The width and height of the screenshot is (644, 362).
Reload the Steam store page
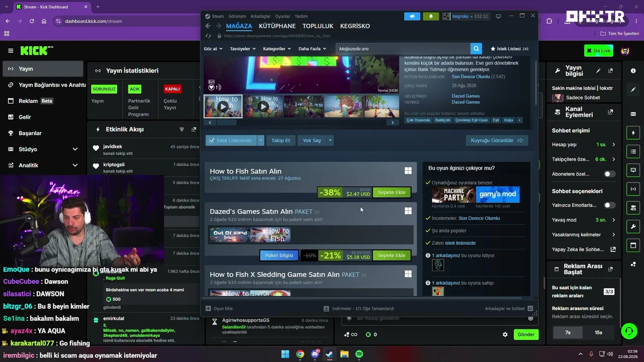pyautogui.click(x=208, y=36)
